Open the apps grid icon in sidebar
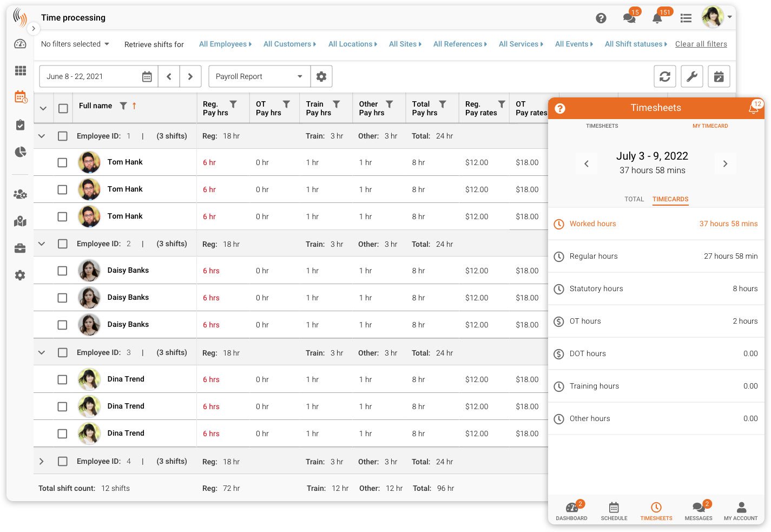The width and height of the screenshot is (771, 532). click(x=21, y=71)
